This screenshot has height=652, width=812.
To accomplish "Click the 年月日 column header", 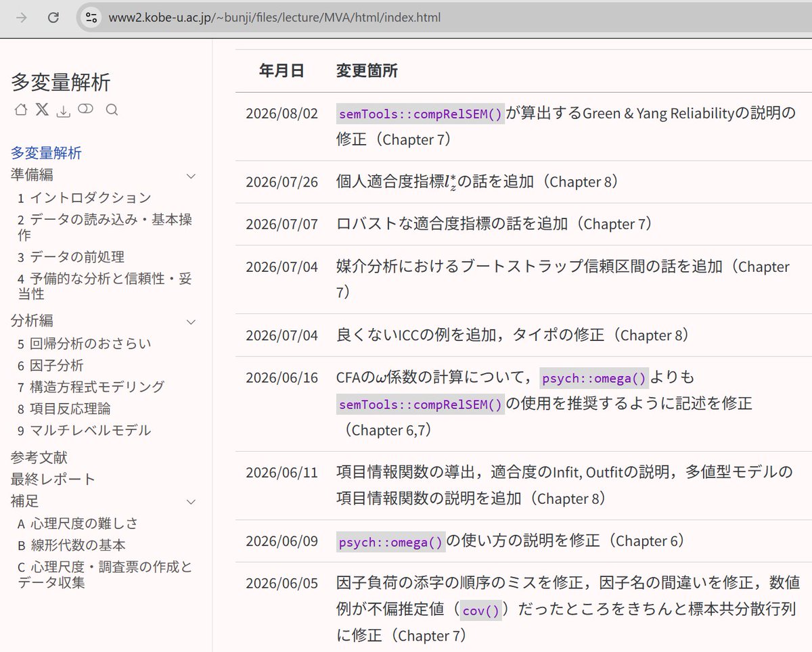I will pos(281,70).
